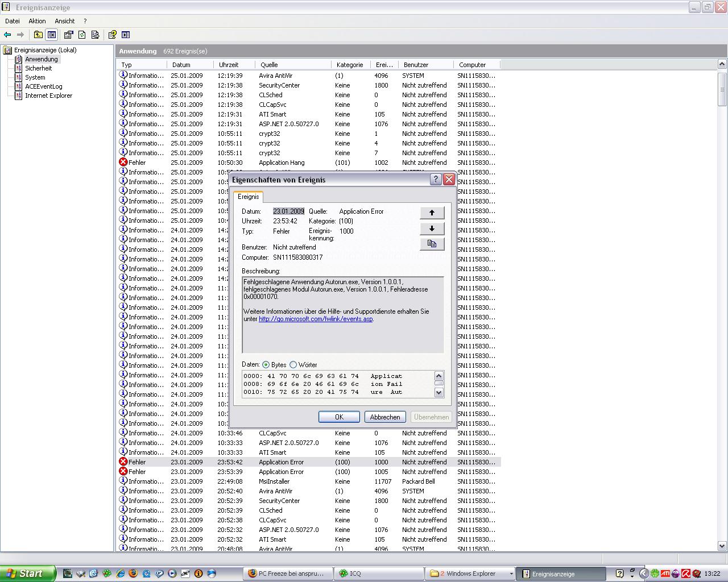Click the taskbar clock showing 13:22

pos(712,574)
